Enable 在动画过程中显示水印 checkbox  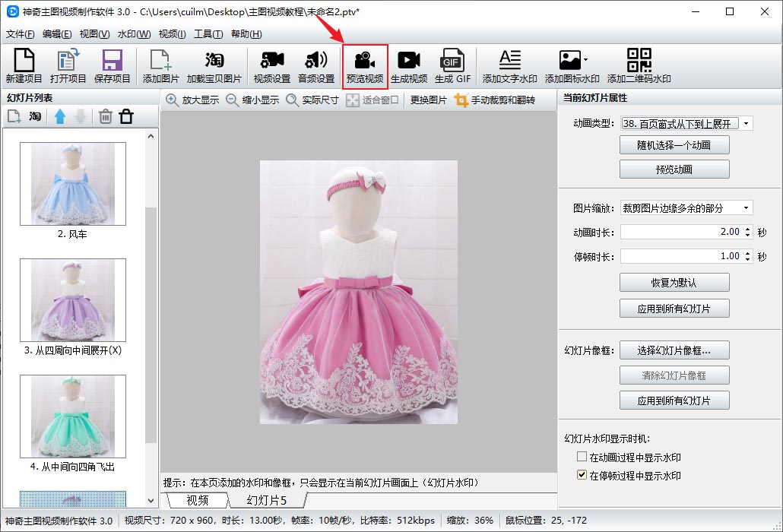[582, 458]
